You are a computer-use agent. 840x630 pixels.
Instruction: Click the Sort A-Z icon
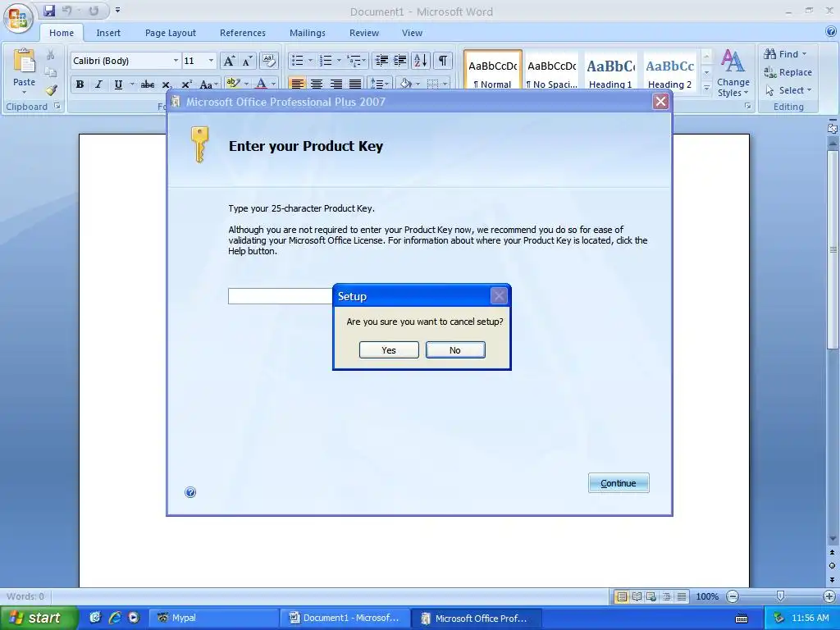(421, 61)
